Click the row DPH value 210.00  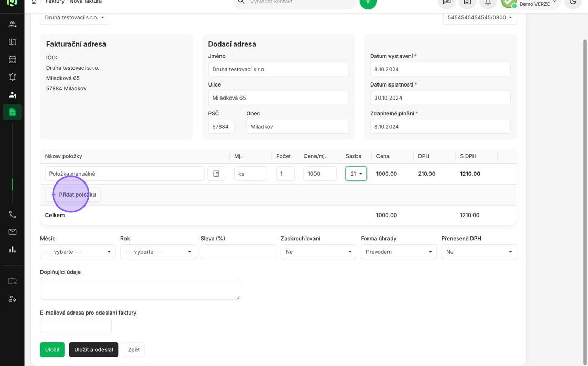click(427, 174)
